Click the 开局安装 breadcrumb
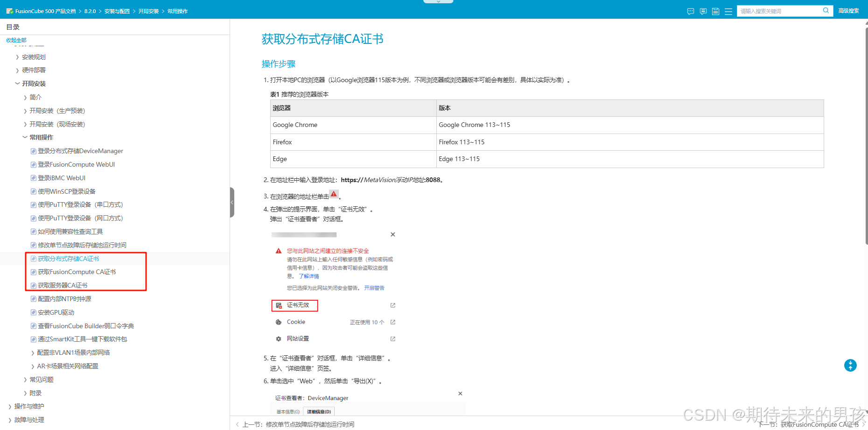This screenshot has width=868, height=430. 148,11
